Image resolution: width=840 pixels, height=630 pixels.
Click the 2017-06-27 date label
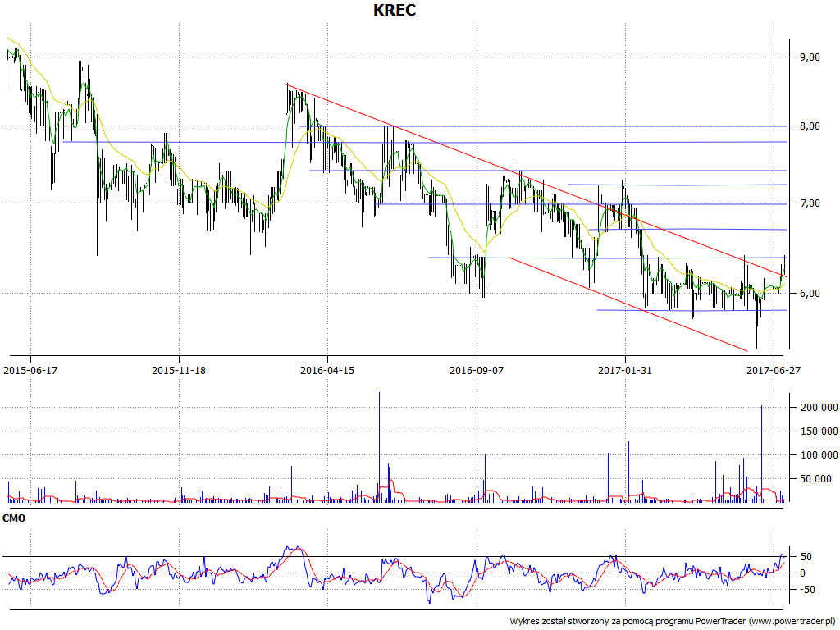pos(774,370)
